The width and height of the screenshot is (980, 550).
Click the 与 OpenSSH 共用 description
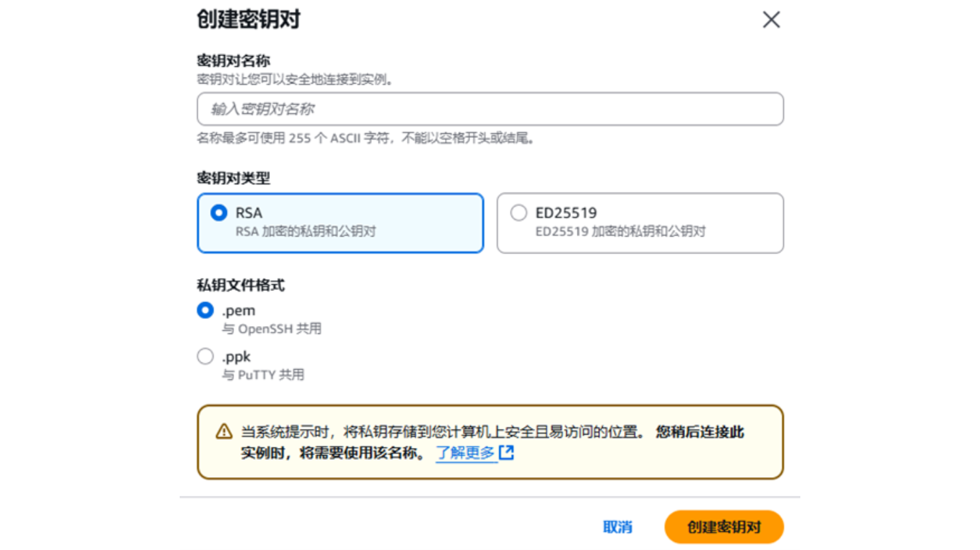point(271,329)
